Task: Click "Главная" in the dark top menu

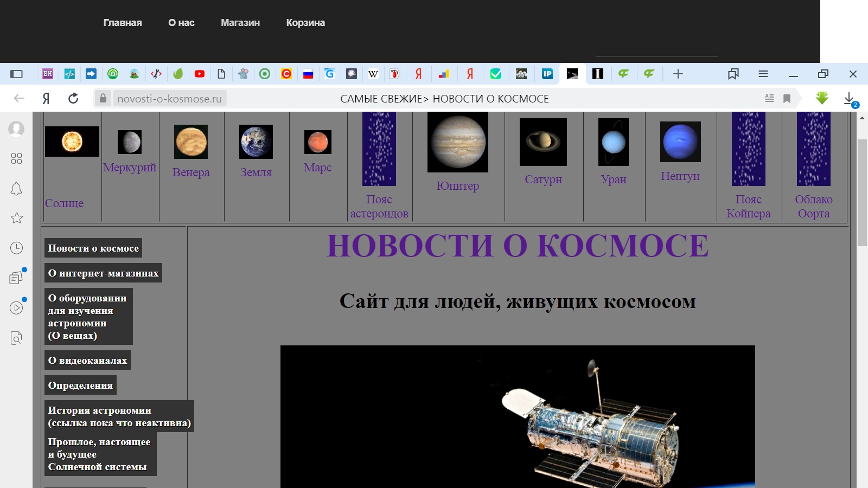Action: pos(123,23)
